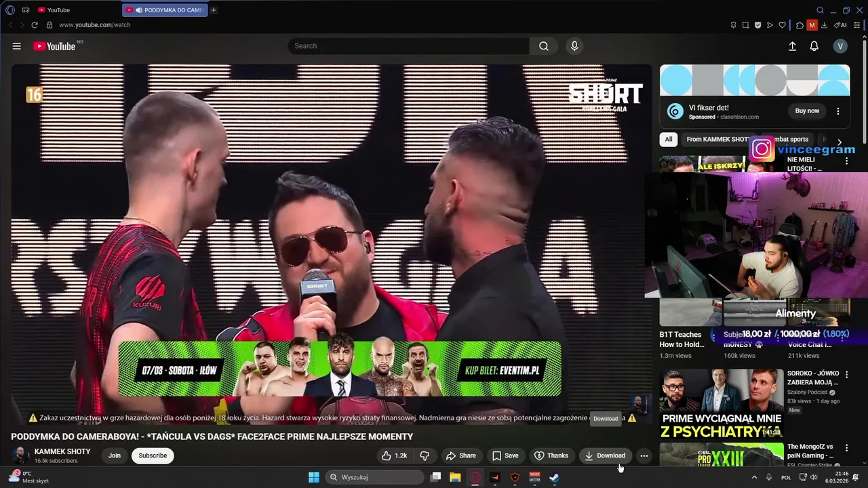Click the red M extension icon
The image size is (868, 488).
tap(812, 25)
